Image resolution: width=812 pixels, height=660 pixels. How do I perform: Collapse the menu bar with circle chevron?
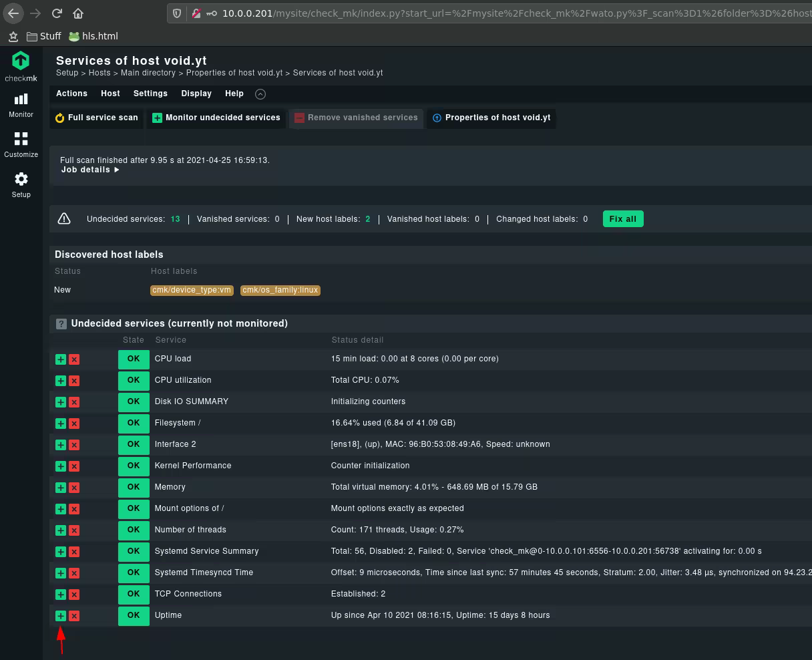click(x=260, y=94)
